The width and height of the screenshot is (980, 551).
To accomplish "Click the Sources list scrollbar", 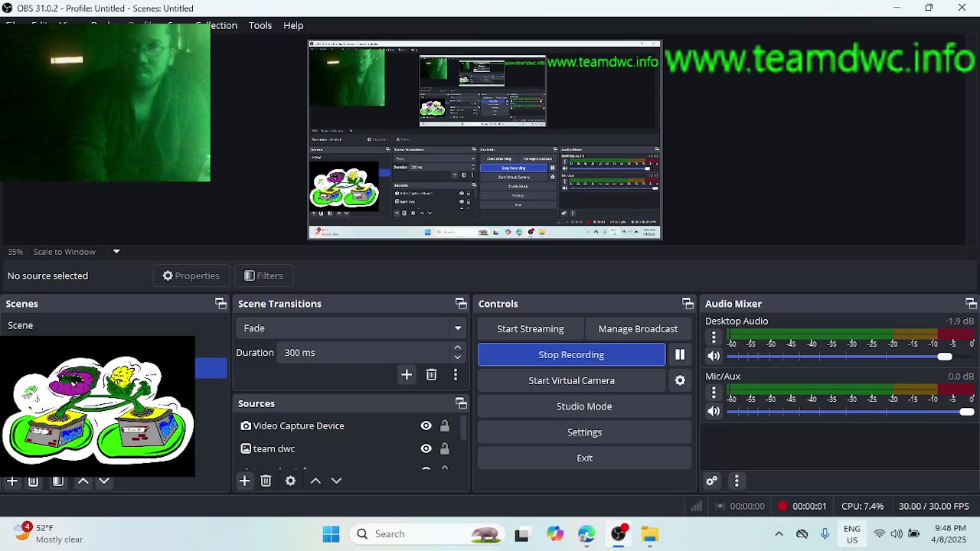I will pos(463,427).
